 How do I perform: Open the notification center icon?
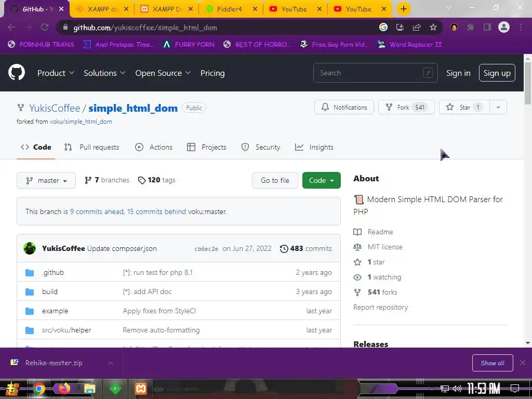(x=515, y=389)
